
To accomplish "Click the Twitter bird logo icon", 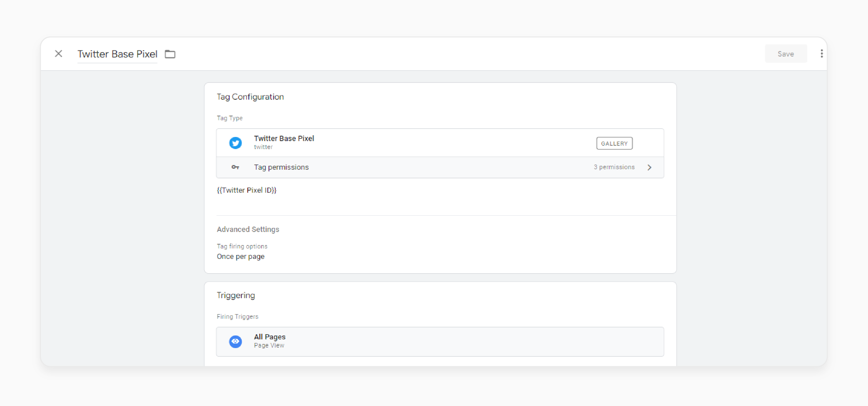I will click(236, 143).
